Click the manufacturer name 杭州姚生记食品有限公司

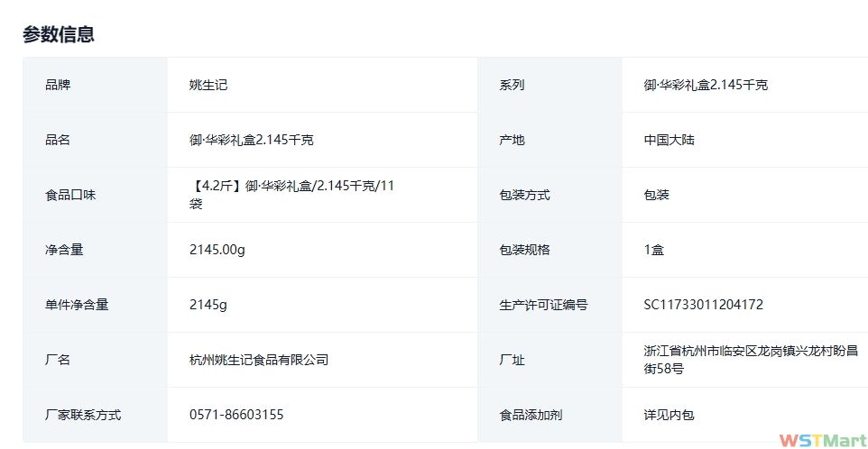pyautogui.click(x=259, y=360)
